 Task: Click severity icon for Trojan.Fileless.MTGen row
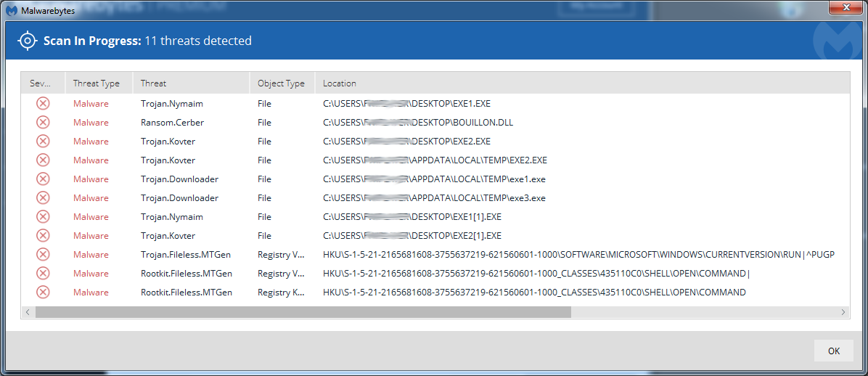click(43, 254)
